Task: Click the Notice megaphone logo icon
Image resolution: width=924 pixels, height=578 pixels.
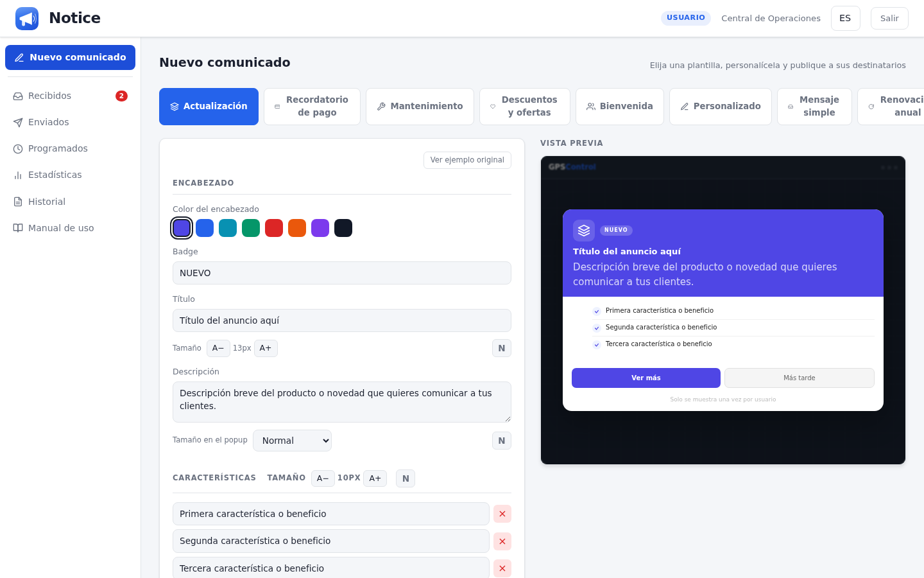Action: 27,19
